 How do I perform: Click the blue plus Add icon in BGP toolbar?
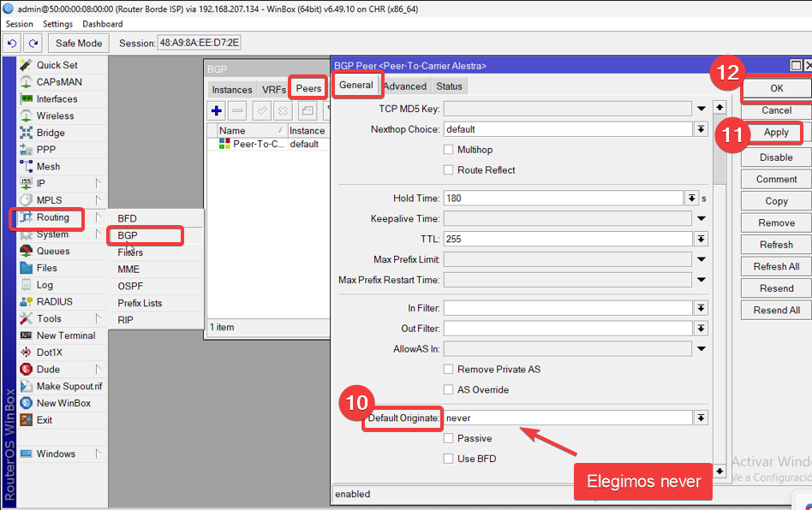point(217,110)
